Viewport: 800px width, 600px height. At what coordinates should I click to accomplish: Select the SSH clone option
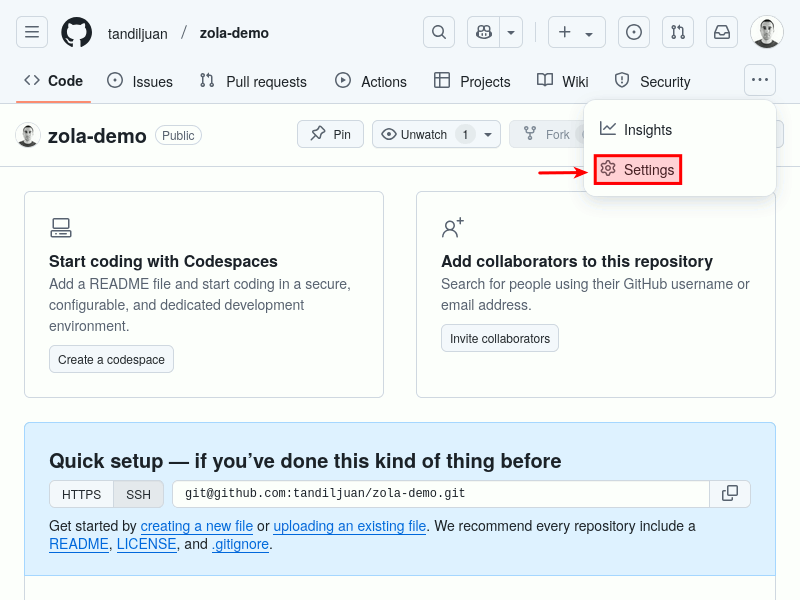coord(138,494)
